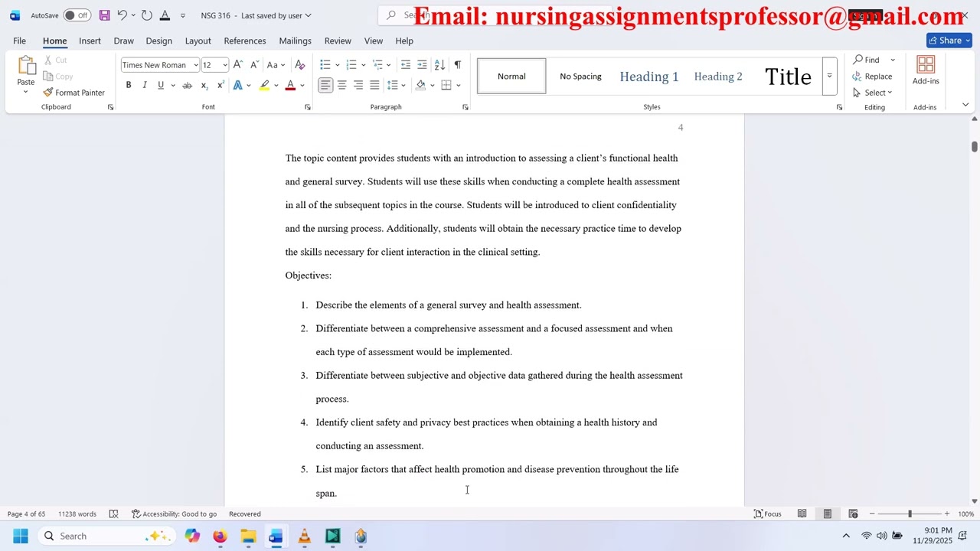The width and height of the screenshot is (980, 551).
Task: Expand the Styles gallery
Action: (829, 77)
